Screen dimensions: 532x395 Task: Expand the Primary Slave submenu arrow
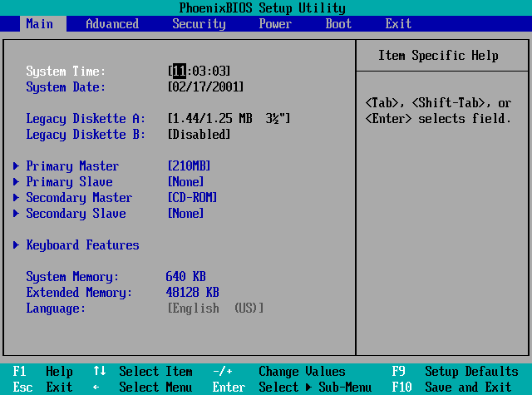click(x=17, y=182)
